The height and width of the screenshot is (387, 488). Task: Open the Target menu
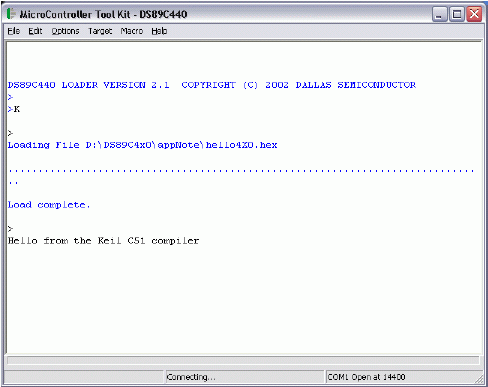point(100,31)
